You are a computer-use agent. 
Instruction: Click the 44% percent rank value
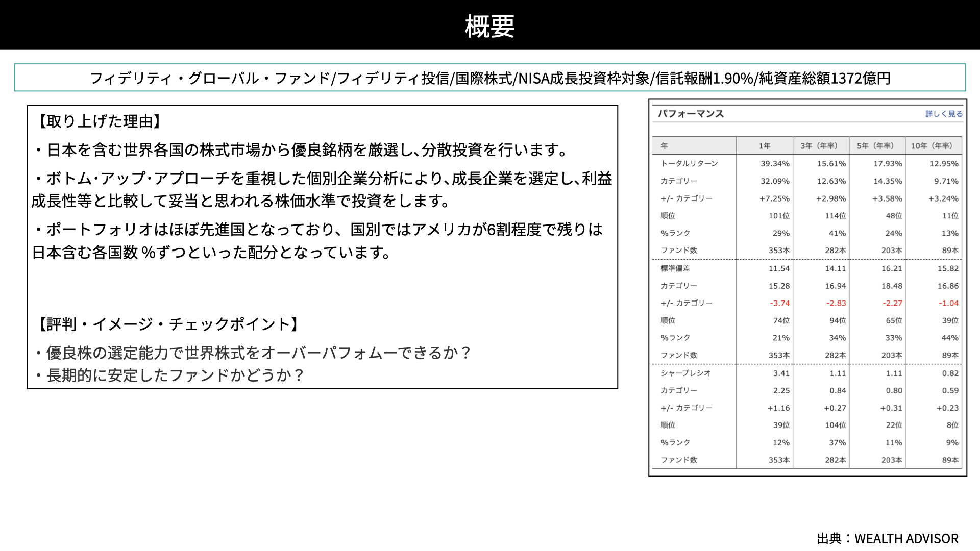[949, 338]
